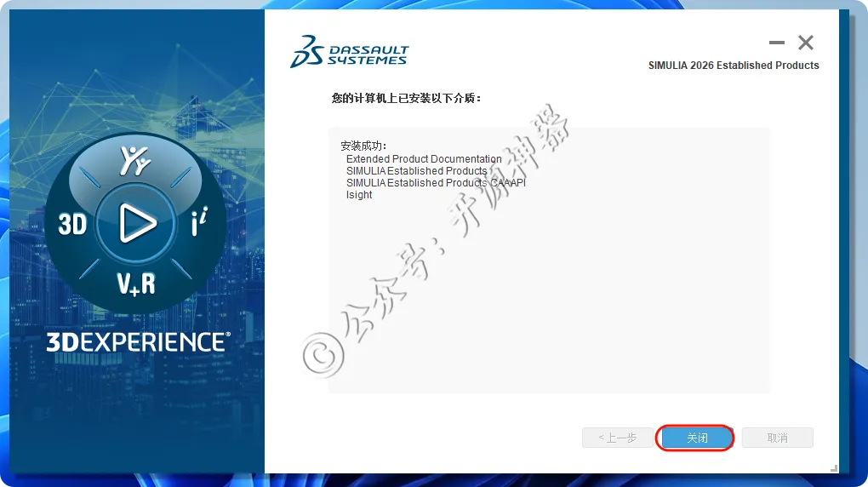Viewport: 868px width, 487px height.
Task: Click the resize grip in window corner
Action: pos(834,469)
